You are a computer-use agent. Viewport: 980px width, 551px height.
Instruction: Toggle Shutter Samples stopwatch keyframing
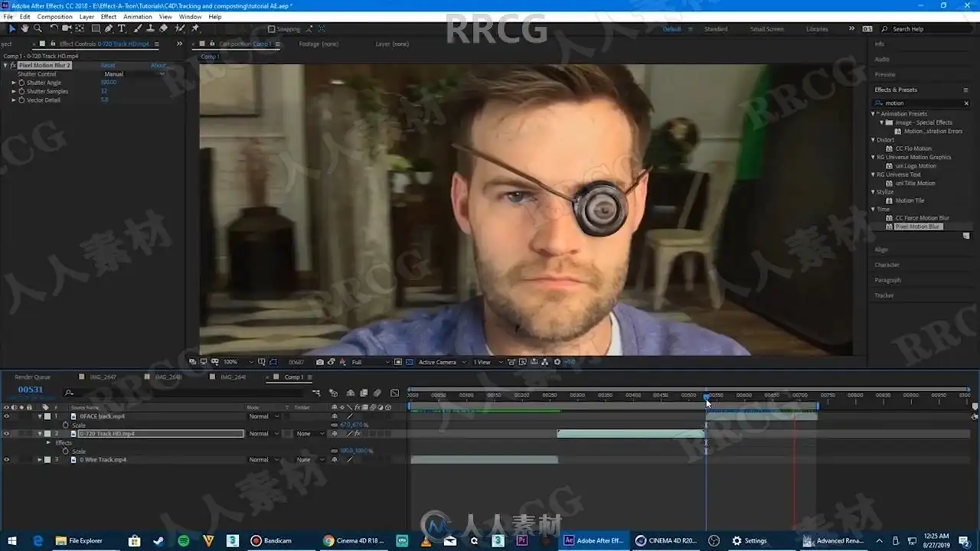pyautogui.click(x=21, y=91)
